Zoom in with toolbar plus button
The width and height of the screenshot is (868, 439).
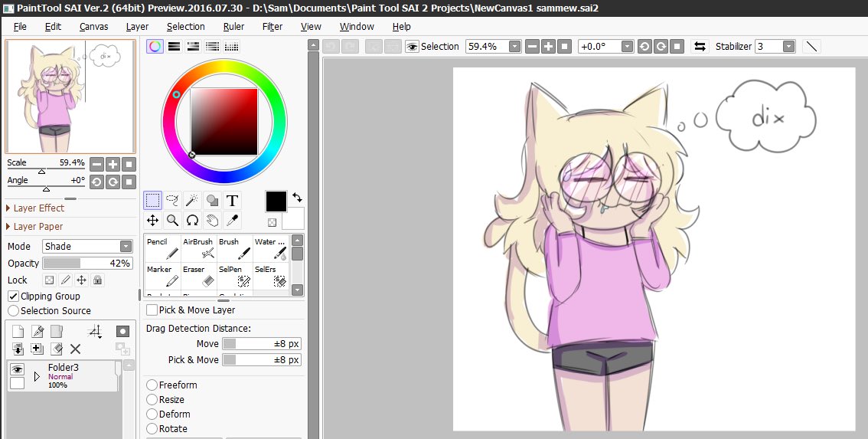(548, 47)
